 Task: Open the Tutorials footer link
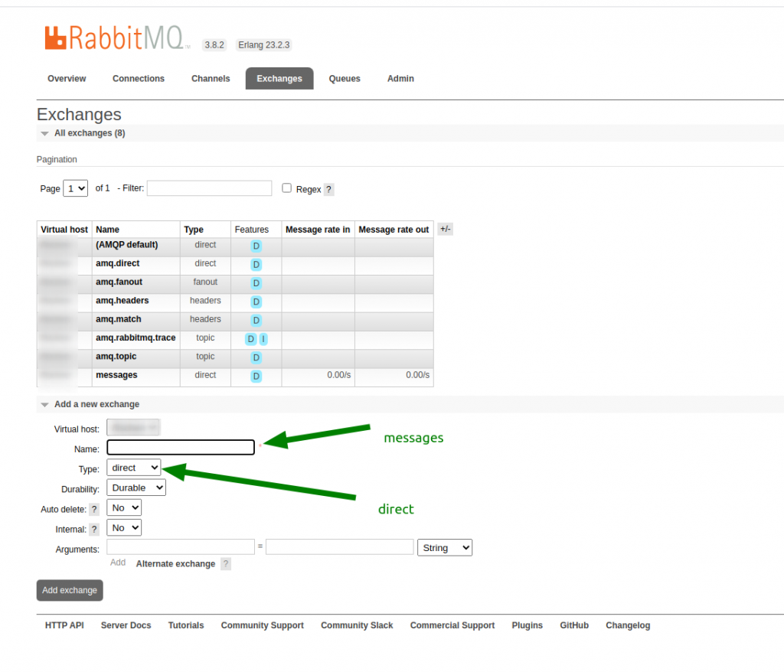[186, 625]
